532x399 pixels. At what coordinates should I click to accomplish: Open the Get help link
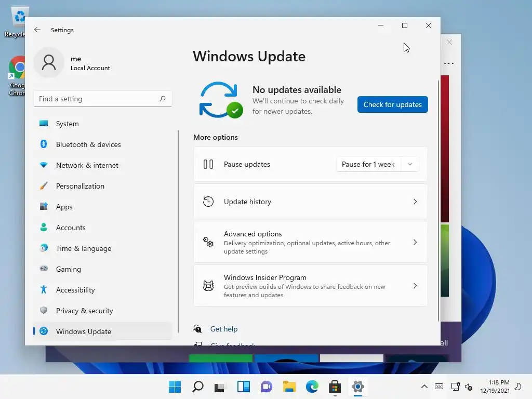[x=224, y=329]
